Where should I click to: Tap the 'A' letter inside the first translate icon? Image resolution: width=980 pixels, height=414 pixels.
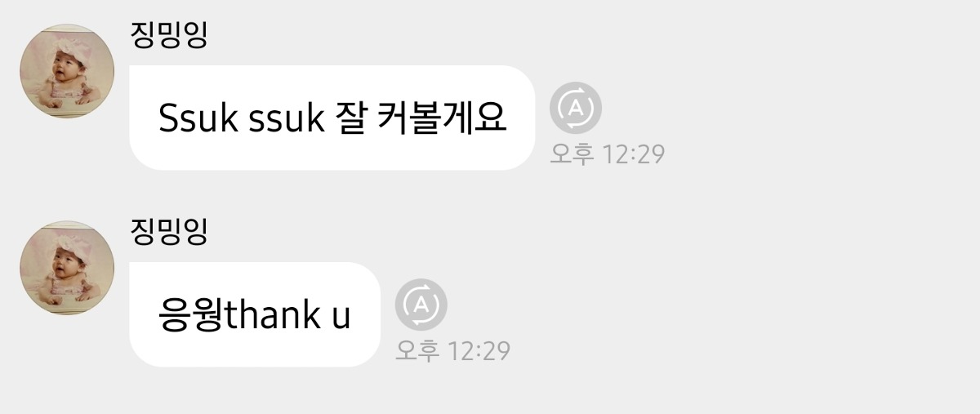(x=576, y=108)
